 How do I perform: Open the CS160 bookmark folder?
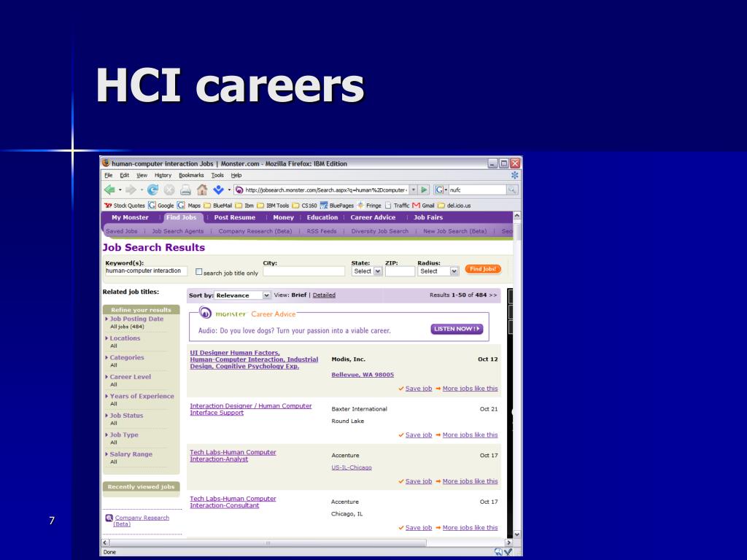tap(304, 206)
